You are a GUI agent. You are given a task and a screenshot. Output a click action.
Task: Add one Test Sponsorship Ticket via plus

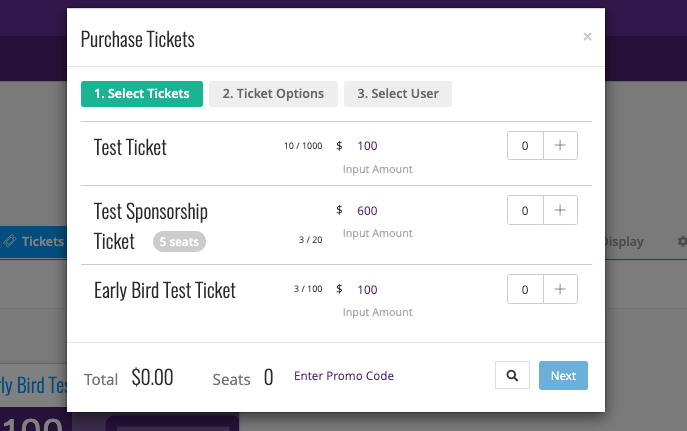pyautogui.click(x=560, y=210)
